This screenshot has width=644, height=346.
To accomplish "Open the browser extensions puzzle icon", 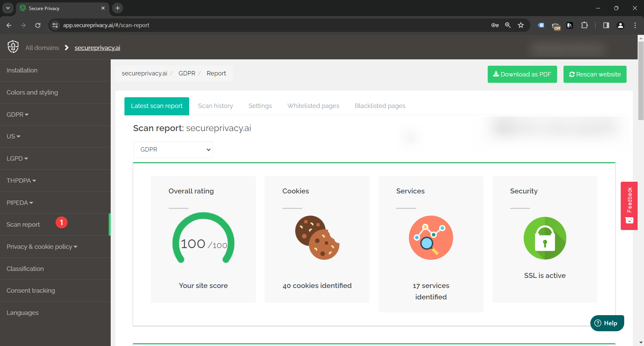I will tap(585, 25).
